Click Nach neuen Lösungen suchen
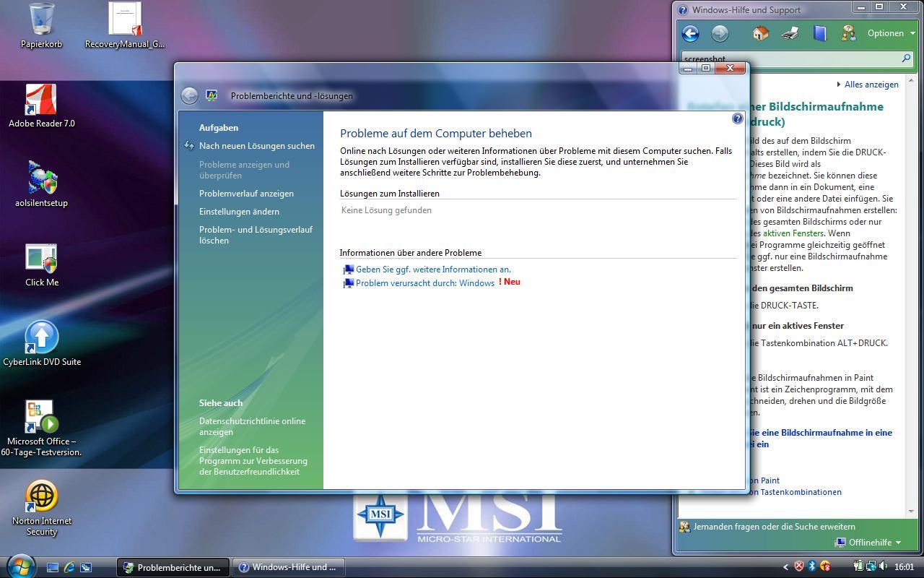924x578 pixels. [256, 146]
